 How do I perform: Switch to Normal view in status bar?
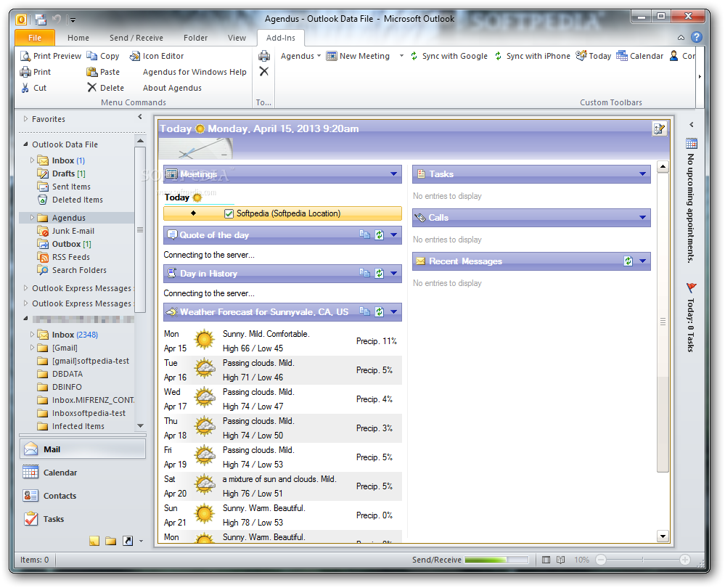546,560
